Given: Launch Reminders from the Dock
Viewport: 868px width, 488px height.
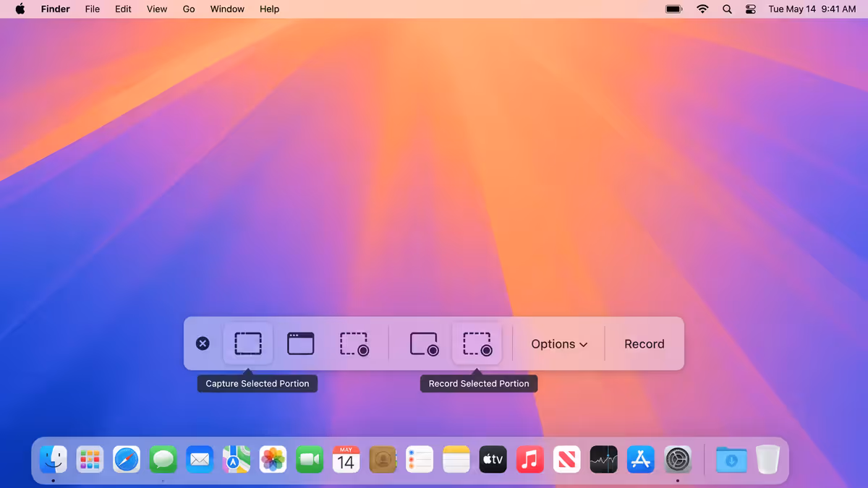Looking at the screenshot, I should point(420,459).
